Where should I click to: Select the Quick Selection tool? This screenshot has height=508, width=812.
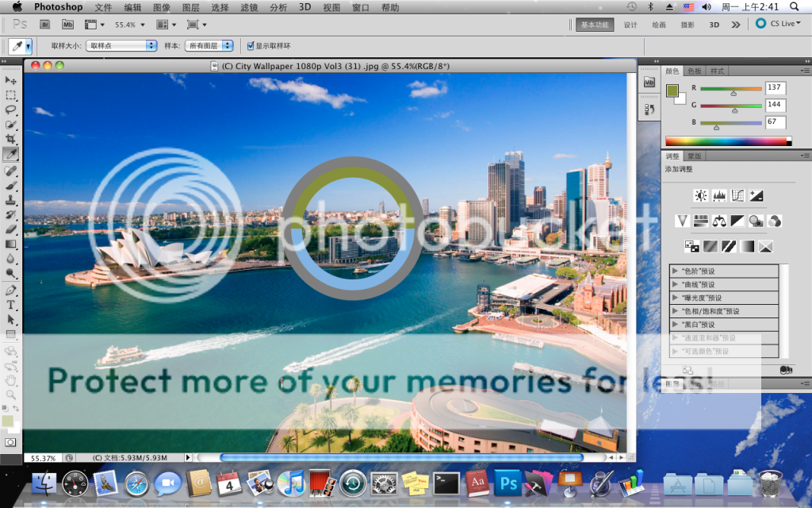(x=10, y=125)
